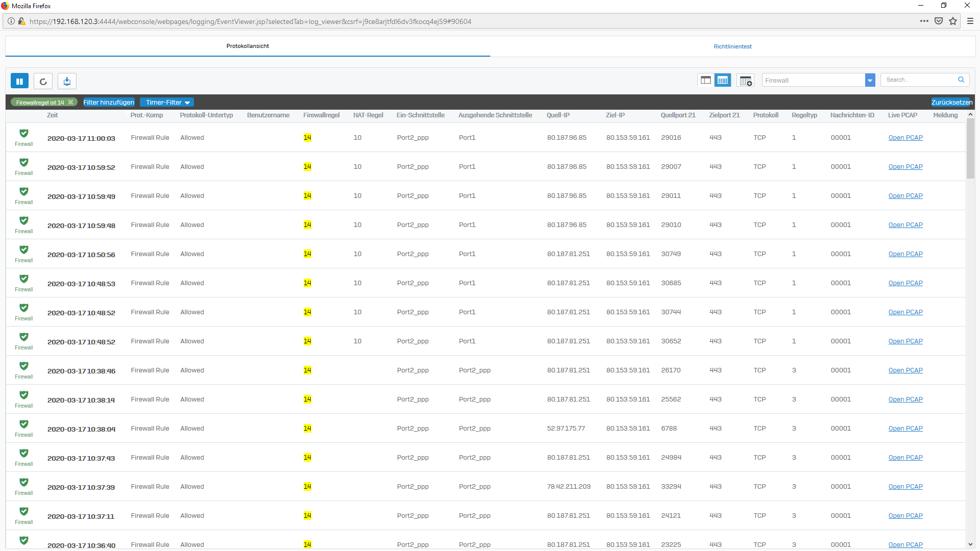The height and width of the screenshot is (551, 980).
Task: Click source port 33294
Action: pyautogui.click(x=671, y=487)
